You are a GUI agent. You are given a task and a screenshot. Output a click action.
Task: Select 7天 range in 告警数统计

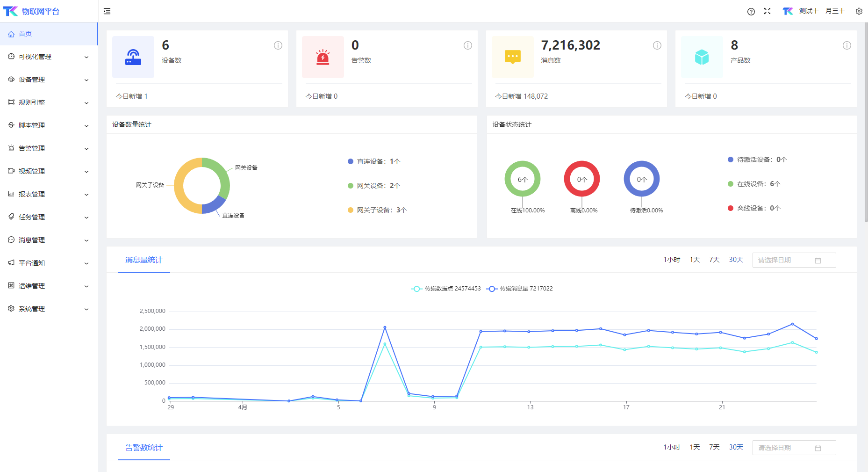click(x=714, y=447)
